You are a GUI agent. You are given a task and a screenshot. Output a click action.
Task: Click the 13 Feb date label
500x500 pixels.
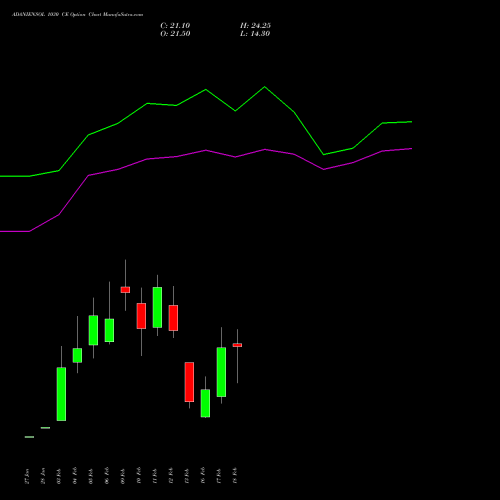click(187, 476)
